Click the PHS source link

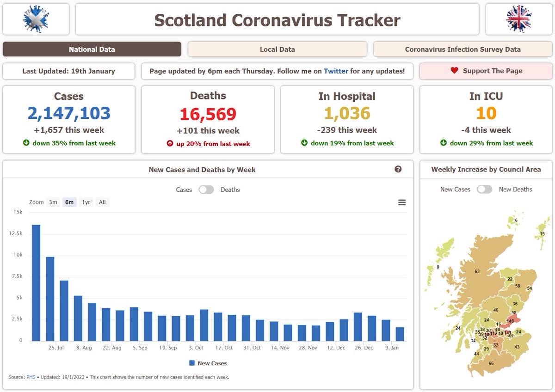pos(31,377)
